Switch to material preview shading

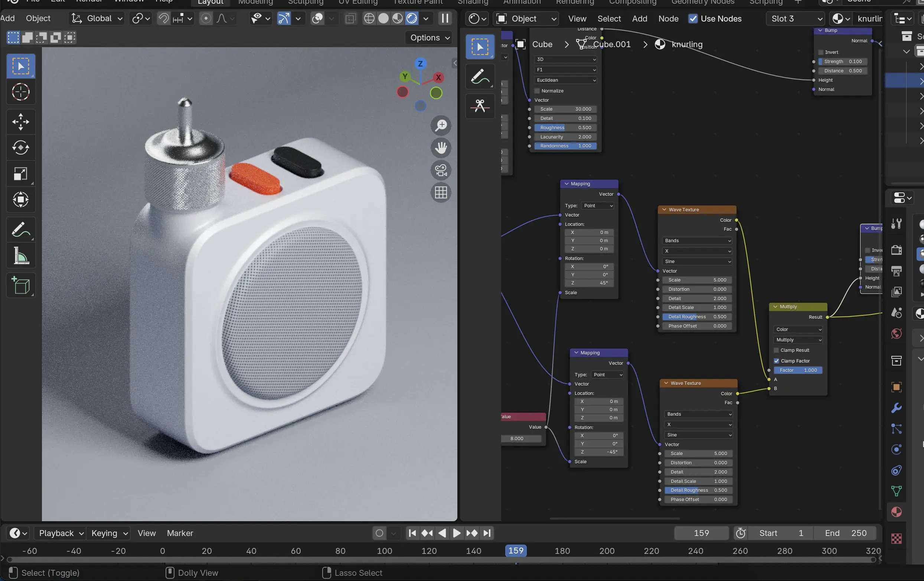(398, 19)
